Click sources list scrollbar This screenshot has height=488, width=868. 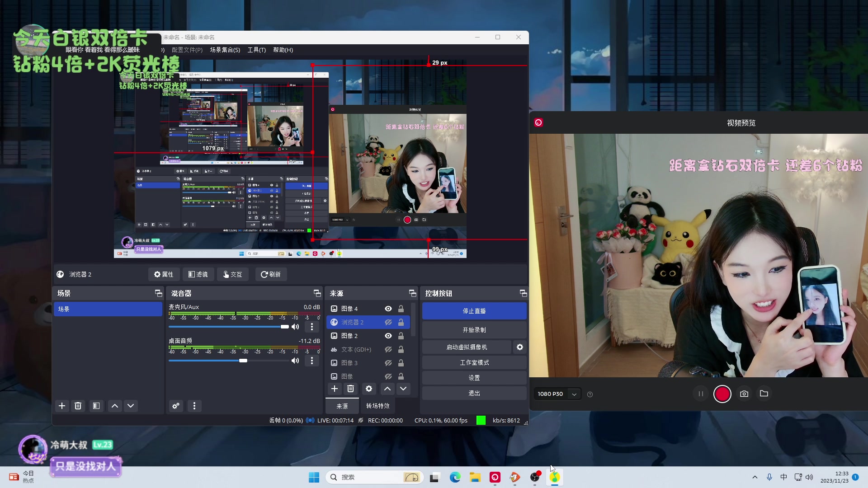coord(413,320)
